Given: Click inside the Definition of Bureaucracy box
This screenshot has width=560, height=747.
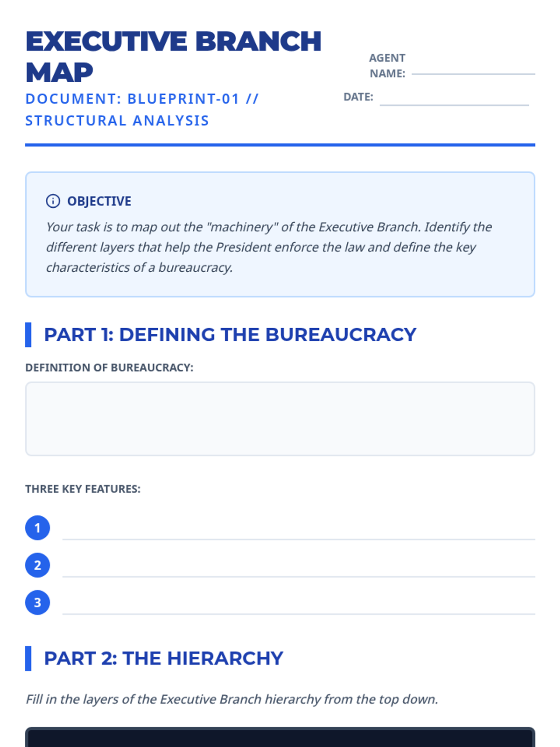Looking at the screenshot, I should pyautogui.click(x=280, y=419).
